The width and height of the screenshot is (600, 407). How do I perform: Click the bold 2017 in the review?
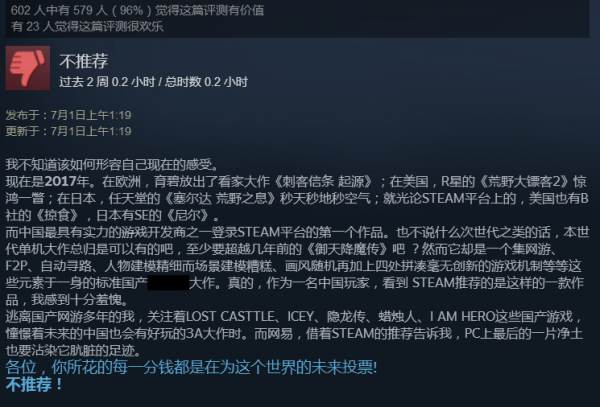(67, 181)
